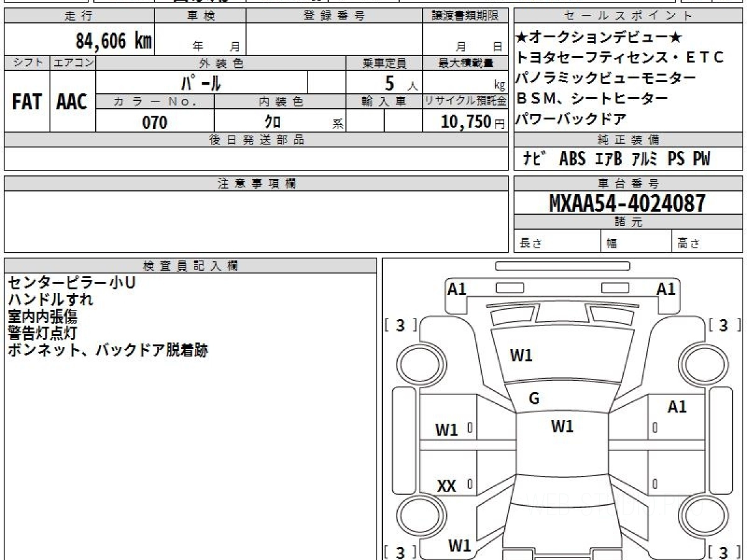Select the A1 mark on the door panel
The height and width of the screenshot is (560, 747).
pyautogui.click(x=677, y=408)
